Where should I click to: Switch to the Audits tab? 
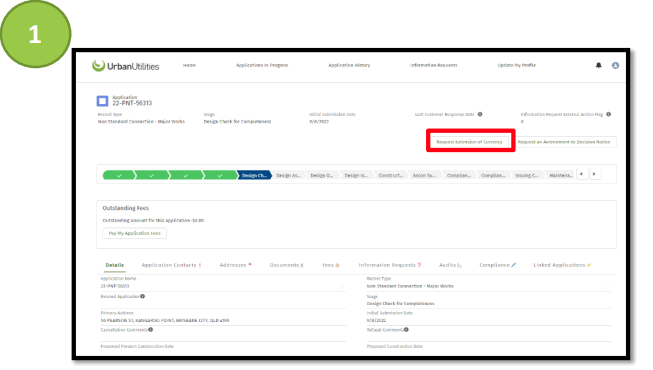[450, 265]
